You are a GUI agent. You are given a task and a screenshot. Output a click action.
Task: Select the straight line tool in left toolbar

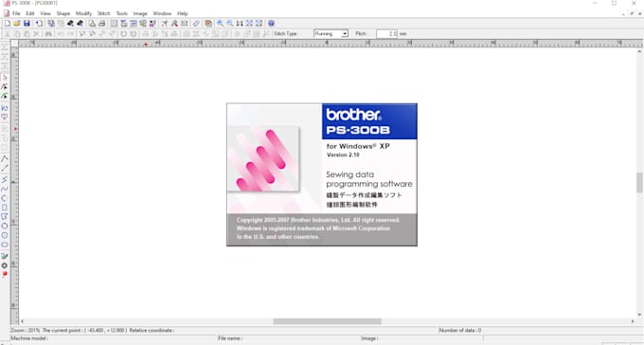click(x=5, y=158)
